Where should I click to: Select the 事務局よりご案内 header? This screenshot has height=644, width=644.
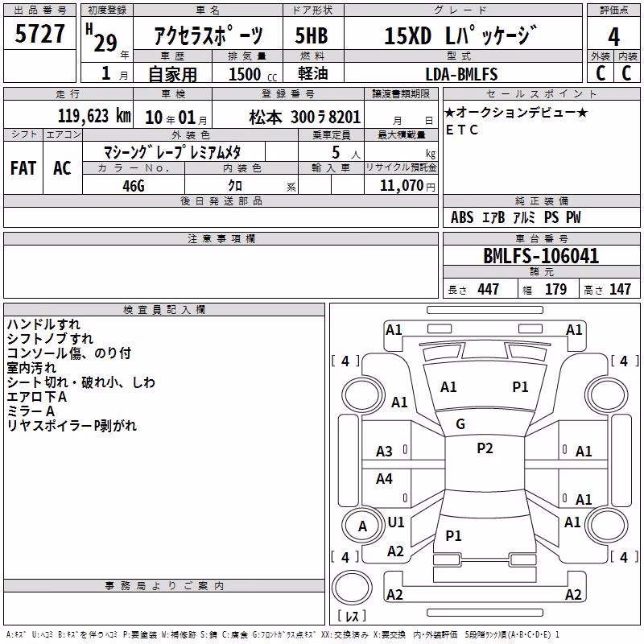(164, 586)
